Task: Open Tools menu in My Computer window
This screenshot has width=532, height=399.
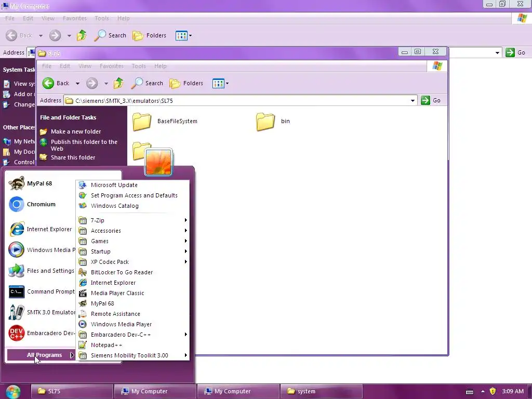Action: (x=102, y=18)
